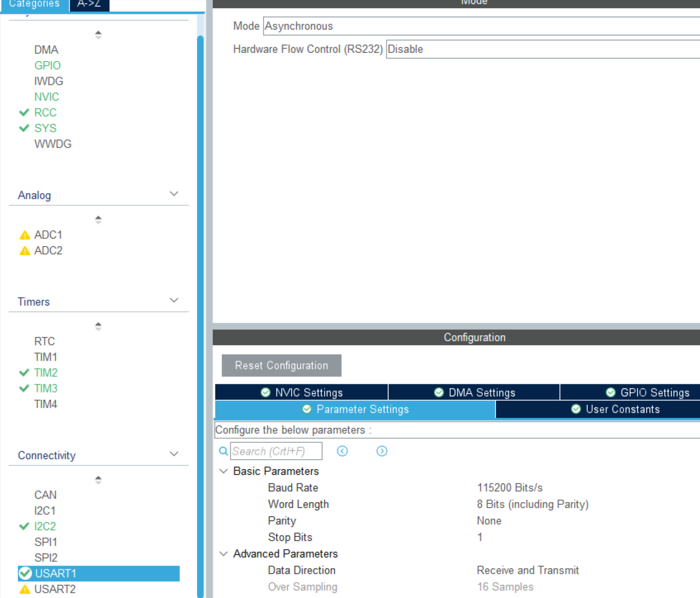The height and width of the screenshot is (598, 700).
Task: Select WWDG peripheral
Action: pos(53,144)
